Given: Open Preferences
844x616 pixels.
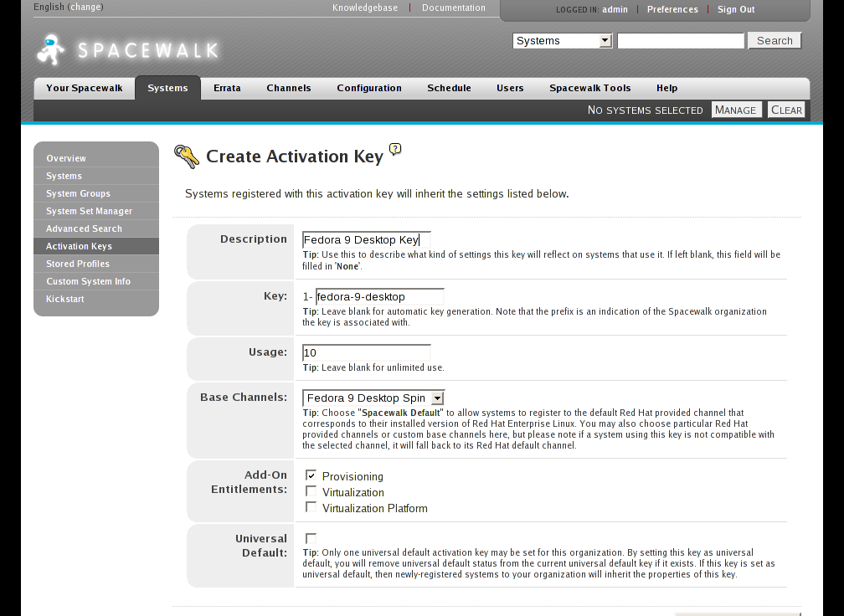Looking at the screenshot, I should click(672, 10).
